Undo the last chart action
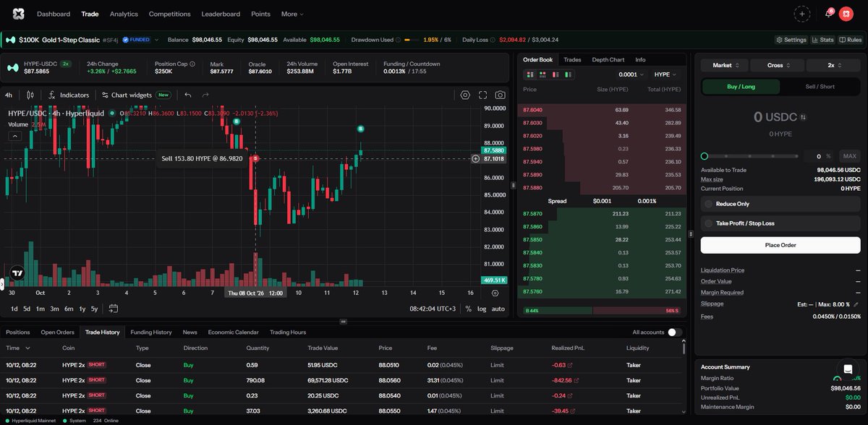 pyautogui.click(x=188, y=95)
